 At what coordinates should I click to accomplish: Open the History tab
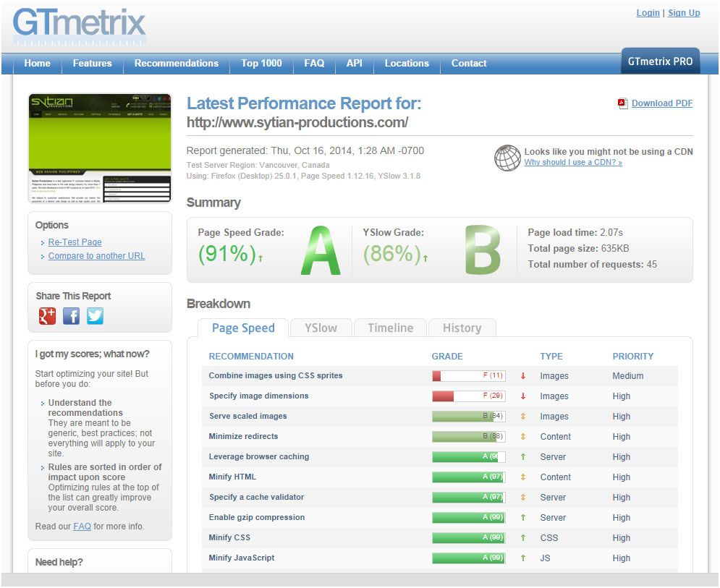click(x=462, y=328)
